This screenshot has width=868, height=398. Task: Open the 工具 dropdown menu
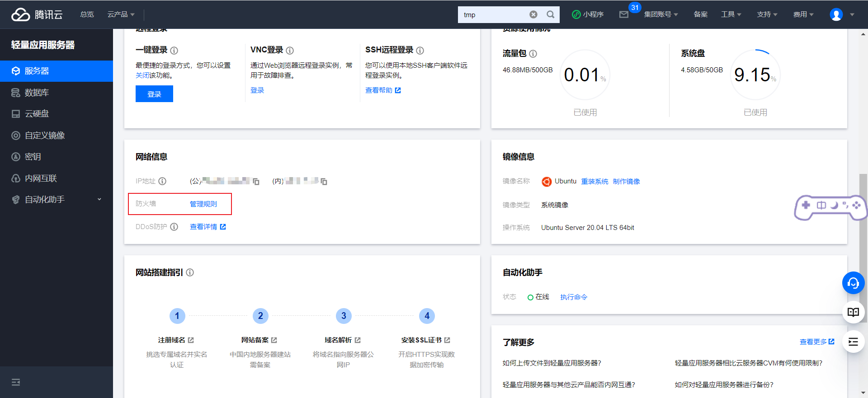tap(731, 14)
